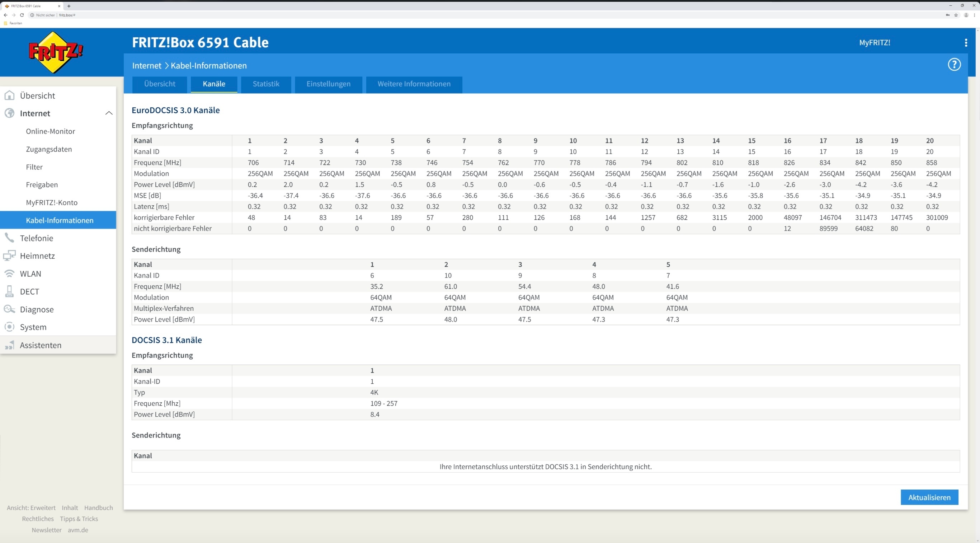The image size is (980, 543).
Task: Click the house icon beside Übersicht
Action: [x=10, y=95]
